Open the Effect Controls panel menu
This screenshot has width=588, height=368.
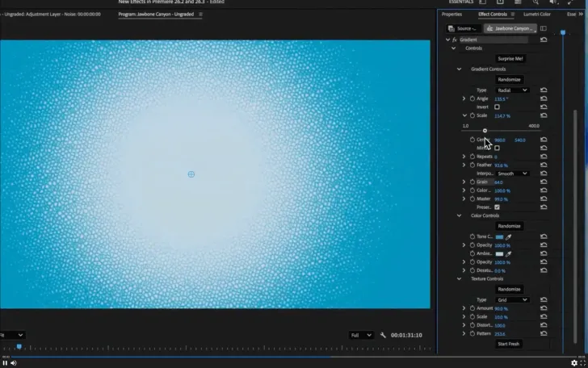513,15
